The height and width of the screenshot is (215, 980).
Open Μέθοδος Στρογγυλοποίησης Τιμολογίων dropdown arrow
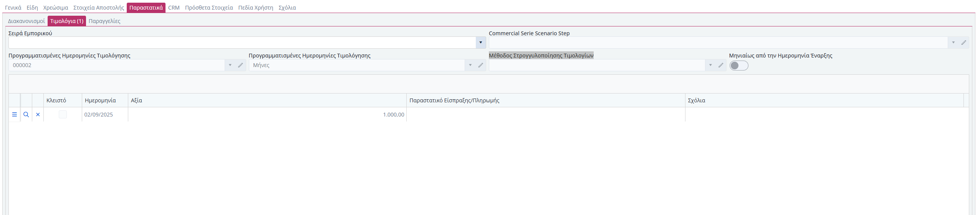click(710, 65)
